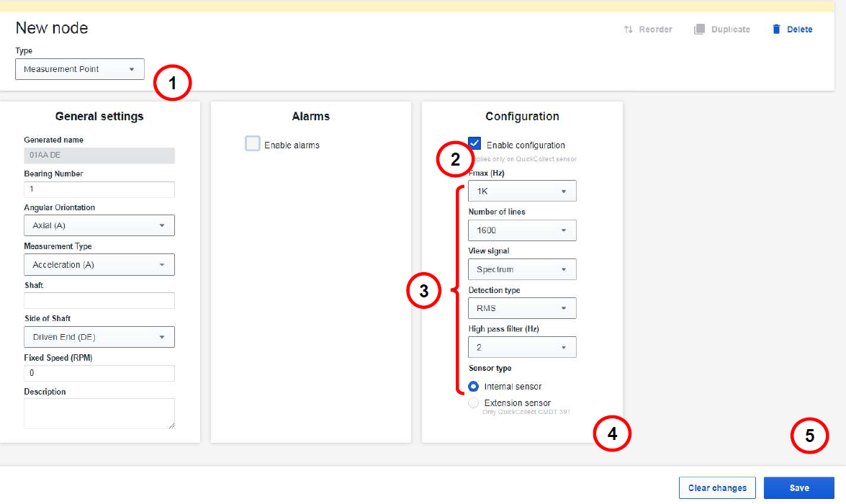846x504 pixels.
Task: Click the New node title
Action: coord(52,28)
